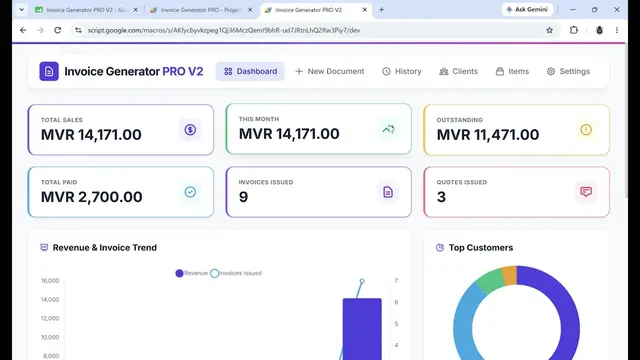Click the browser forward arrow

[40, 30]
